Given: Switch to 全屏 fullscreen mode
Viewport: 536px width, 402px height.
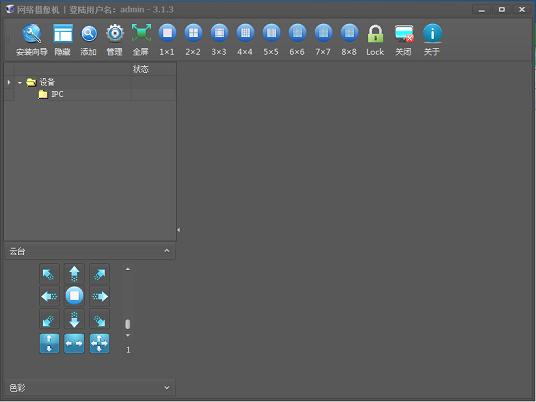Looking at the screenshot, I should pyautogui.click(x=141, y=40).
